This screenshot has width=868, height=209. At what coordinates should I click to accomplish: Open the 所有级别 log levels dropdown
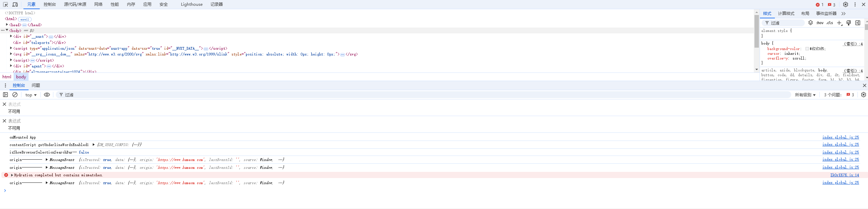pos(805,95)
